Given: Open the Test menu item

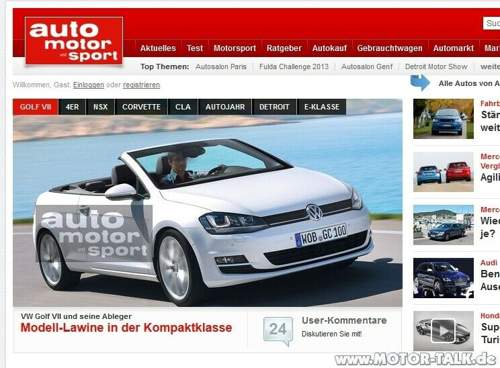Looking at the screenshot, I should pos(195,48).
